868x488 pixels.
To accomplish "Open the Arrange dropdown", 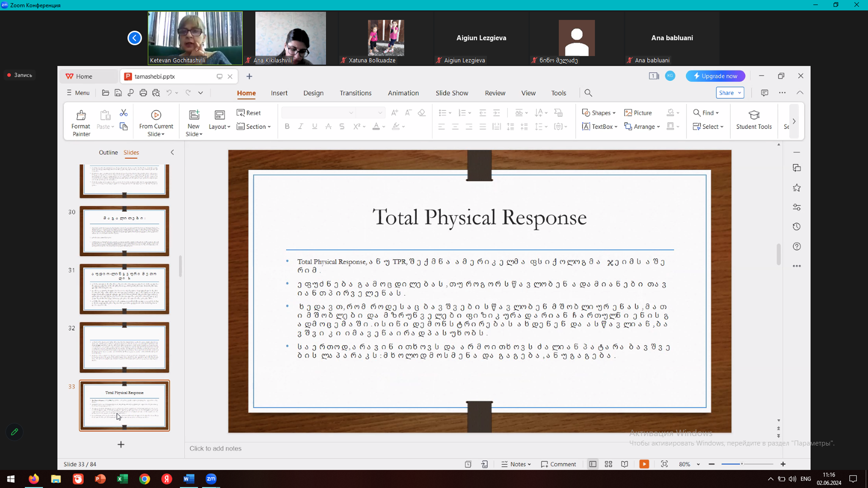I will coord(642,126).
